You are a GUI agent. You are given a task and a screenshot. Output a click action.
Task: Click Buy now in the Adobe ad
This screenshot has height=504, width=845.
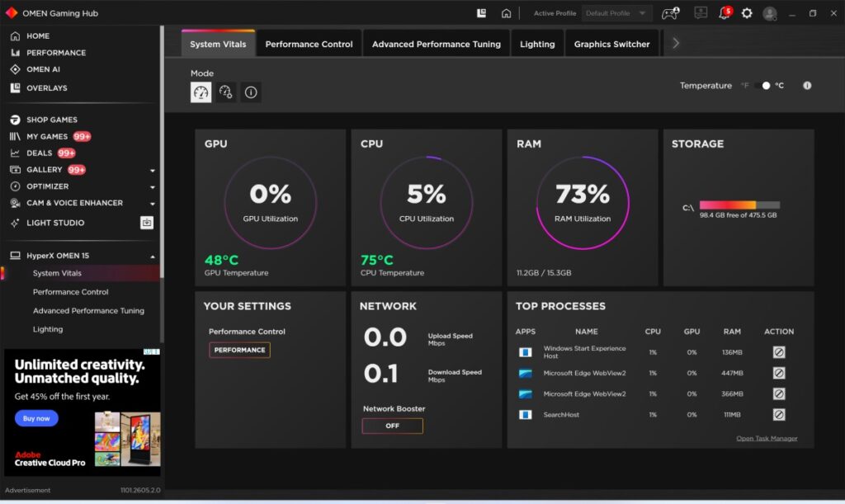(36, 418)
